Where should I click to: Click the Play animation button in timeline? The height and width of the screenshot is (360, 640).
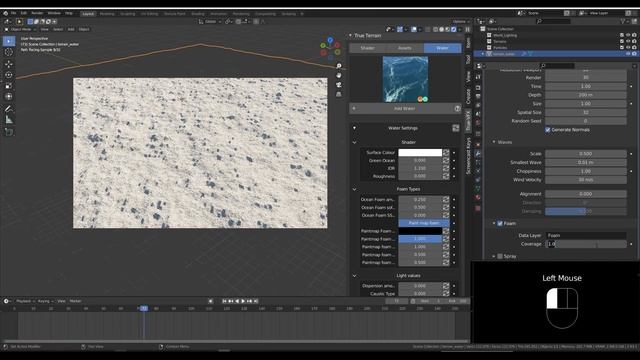point(243,301)
